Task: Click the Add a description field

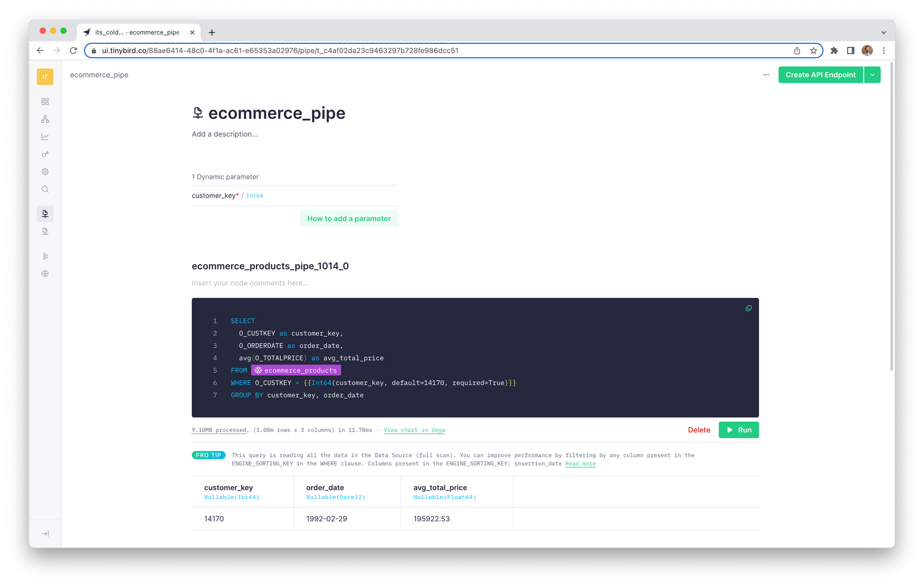Action: tap(225, 134)
